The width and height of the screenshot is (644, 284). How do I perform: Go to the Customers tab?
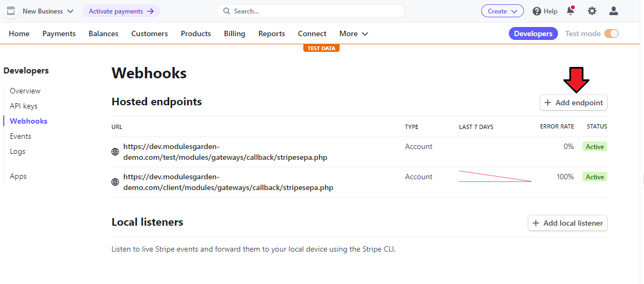tap(149, 33)
